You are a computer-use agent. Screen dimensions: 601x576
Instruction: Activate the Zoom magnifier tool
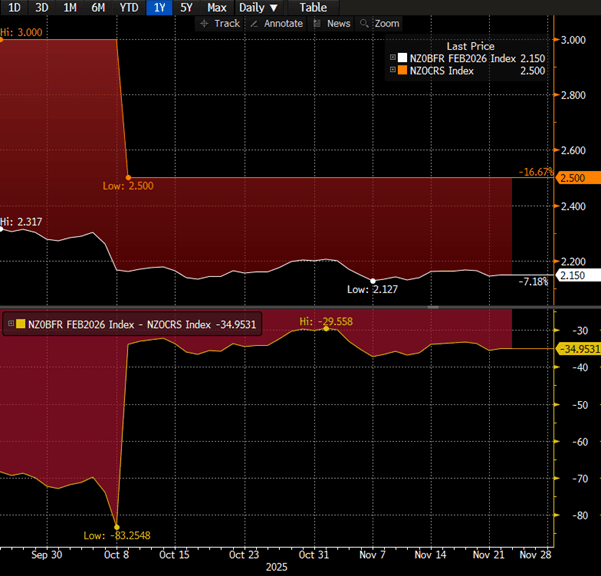coord(380,23)
